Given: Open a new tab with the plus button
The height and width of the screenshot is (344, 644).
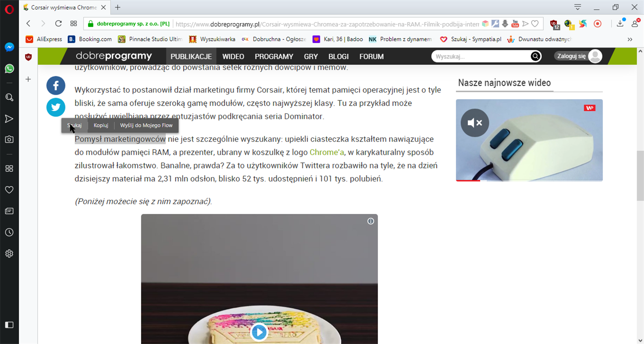Looking at the screenshot, I should (x=118, y=7).
